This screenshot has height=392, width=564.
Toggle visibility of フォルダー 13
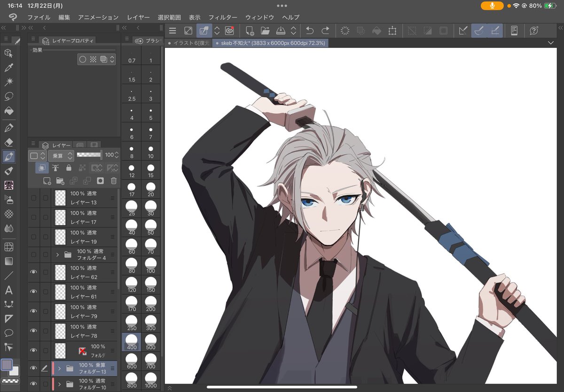(x=33, y=368)
